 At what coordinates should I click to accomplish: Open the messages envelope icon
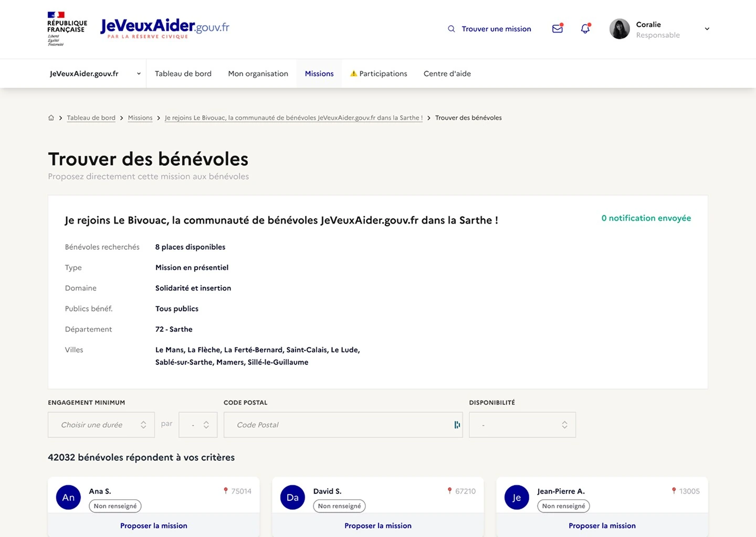point(558,29)
